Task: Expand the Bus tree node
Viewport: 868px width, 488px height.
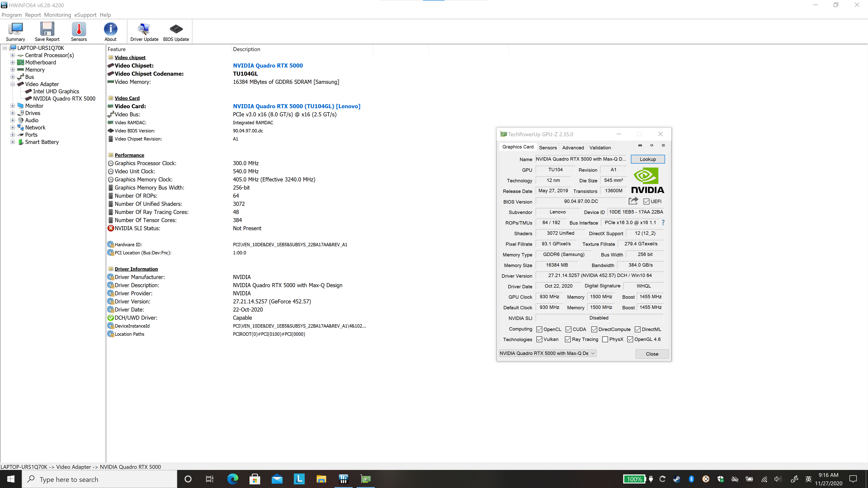Action: click(x=12, y=77)
